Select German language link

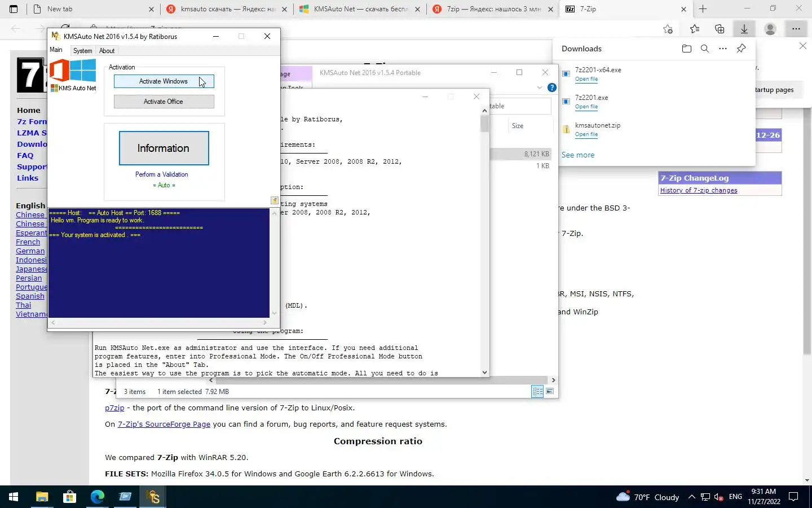click(x=30, y=251)
